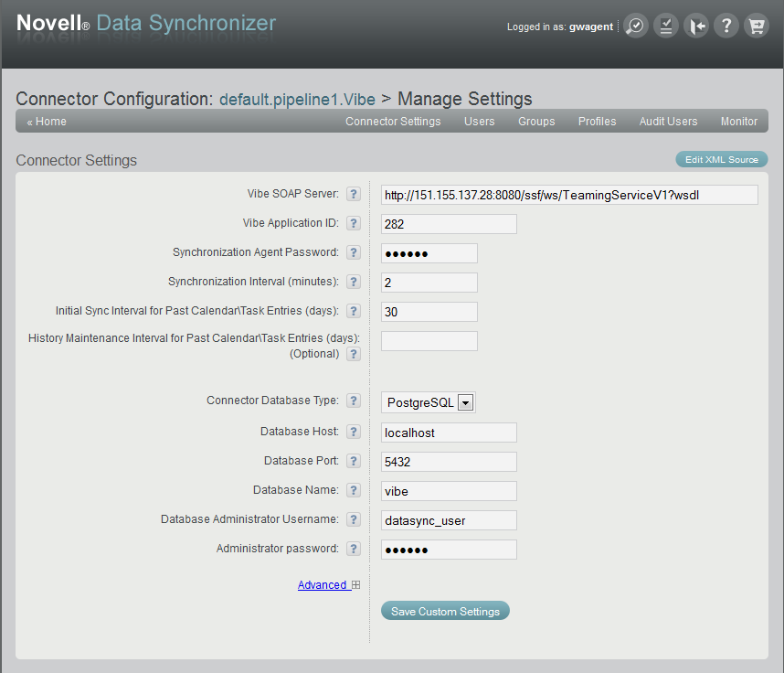Click Vibe Application ID field
784x673 pixels.
point(449,224)
